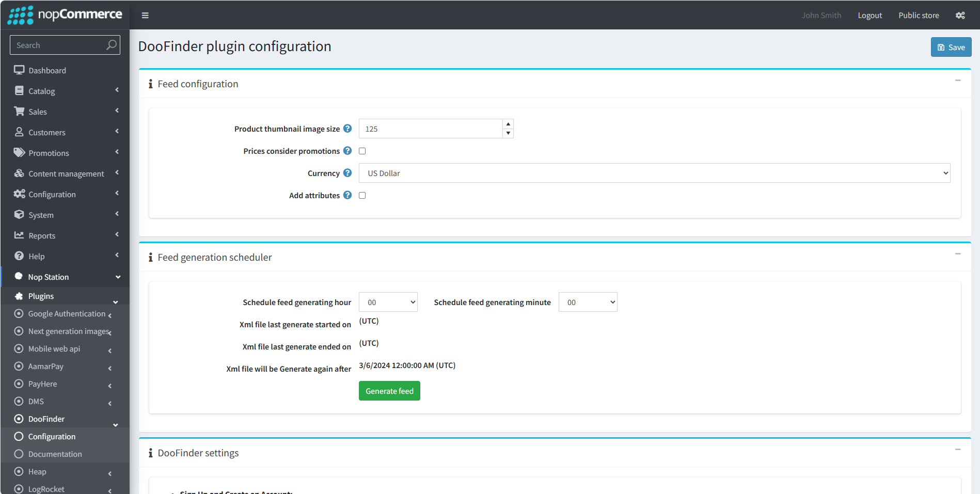The image size is (980, 494).
Task: Open the Public store link
Action: [919, 15]
